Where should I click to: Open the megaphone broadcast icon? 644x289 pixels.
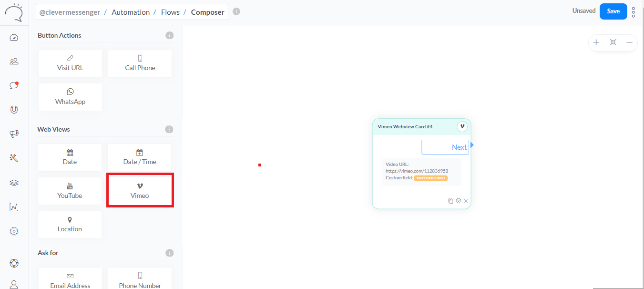tap(14, 134)
